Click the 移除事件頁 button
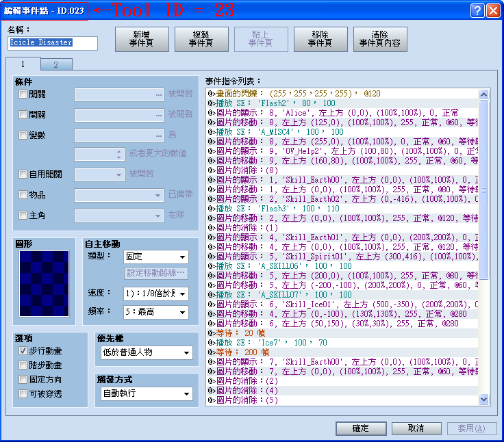This screenshot has width=504, height=442. [x=320, y=39]
